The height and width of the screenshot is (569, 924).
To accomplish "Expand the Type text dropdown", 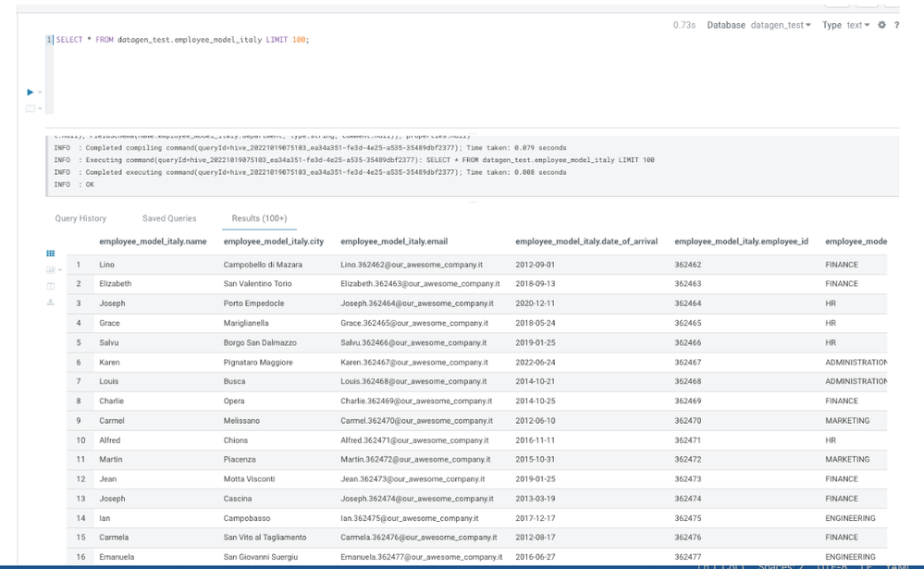I will point(858,25).
